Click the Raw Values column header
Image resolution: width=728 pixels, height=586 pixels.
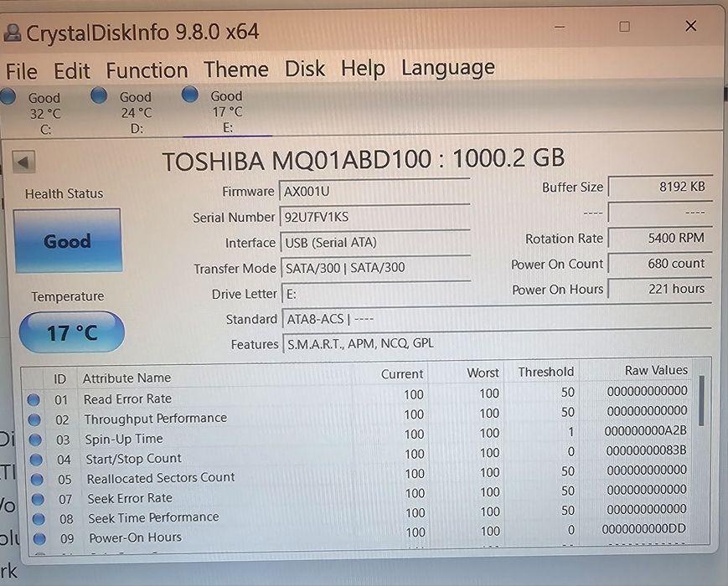(656, 370)
